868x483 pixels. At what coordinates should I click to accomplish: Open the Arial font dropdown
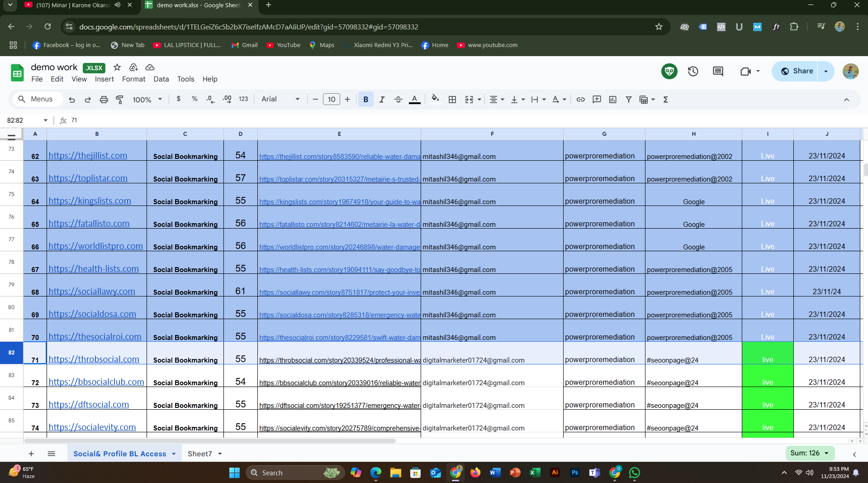[x=280, y=100]
